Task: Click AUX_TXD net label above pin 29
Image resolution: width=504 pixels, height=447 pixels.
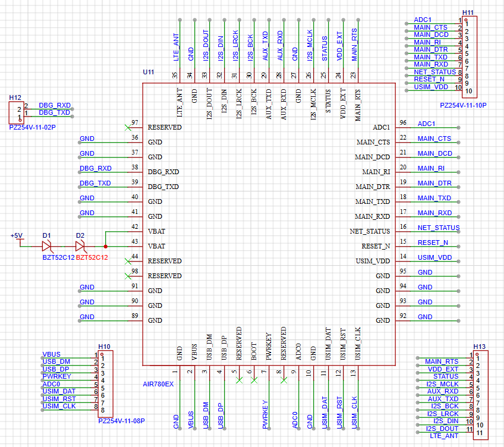Action: point(265,46)
